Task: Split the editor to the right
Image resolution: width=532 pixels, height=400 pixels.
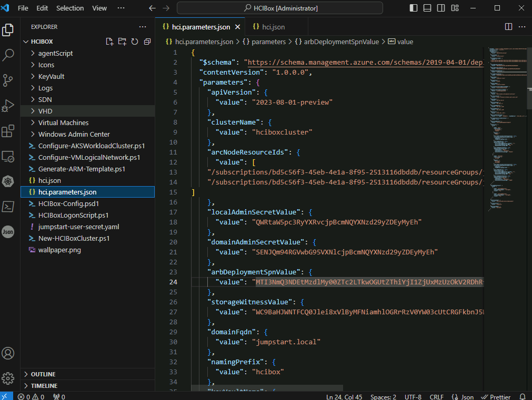Action: [509, 27]
